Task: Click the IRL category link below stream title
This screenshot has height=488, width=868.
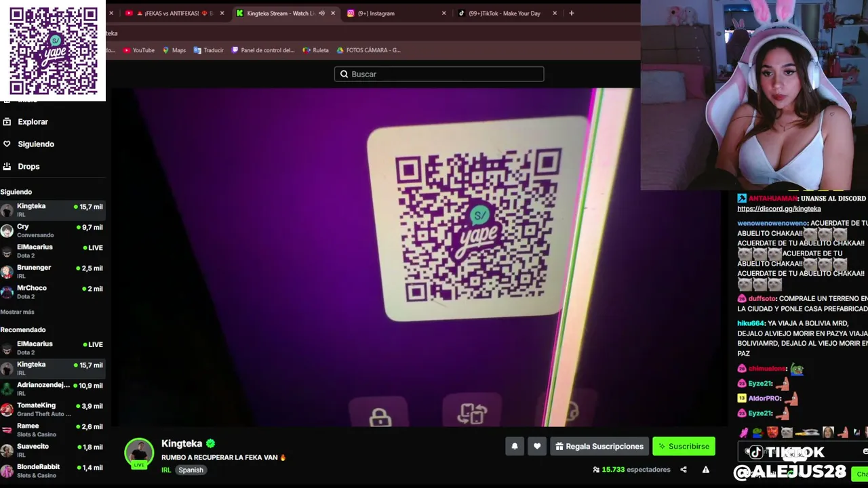Action: pos(166,470)
